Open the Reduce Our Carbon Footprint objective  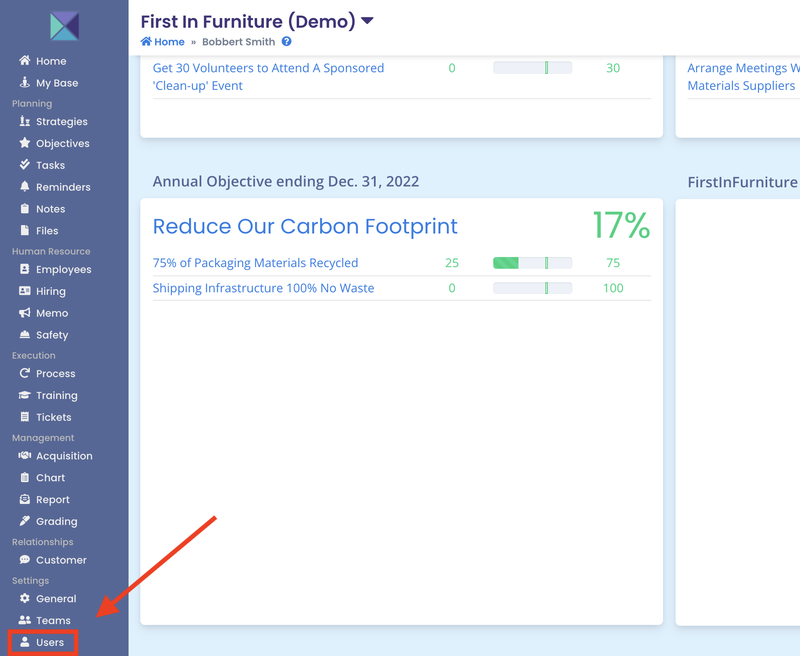[305, 226]
